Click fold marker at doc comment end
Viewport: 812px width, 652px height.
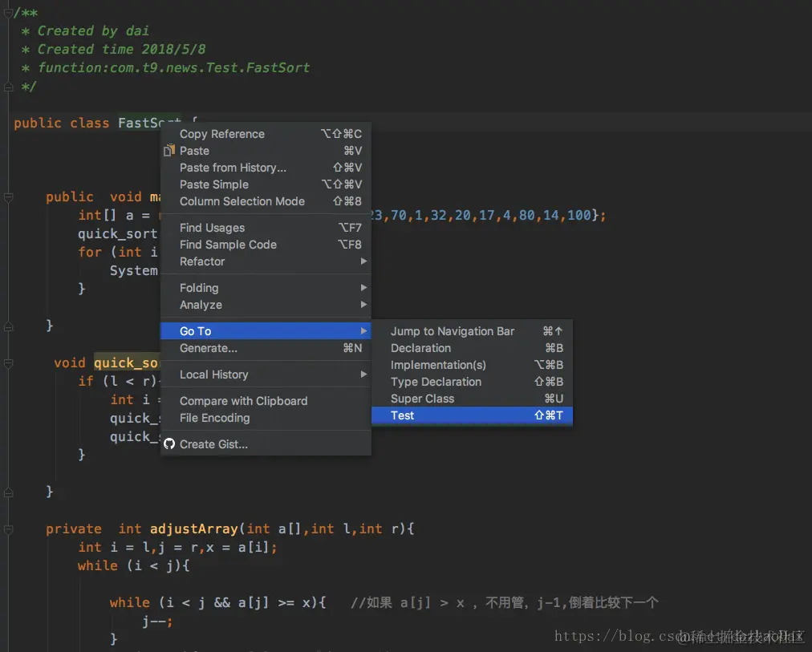click(8, 87)
